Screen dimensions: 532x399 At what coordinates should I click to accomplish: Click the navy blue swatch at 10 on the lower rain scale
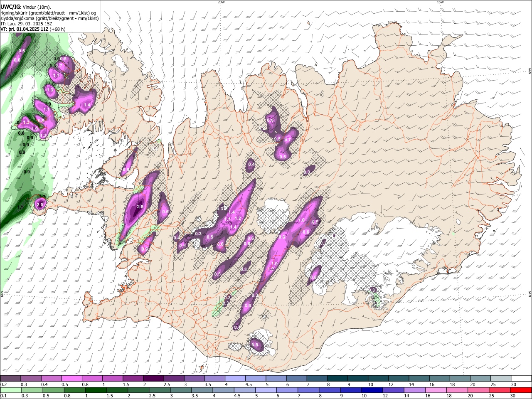click(372, 390)
